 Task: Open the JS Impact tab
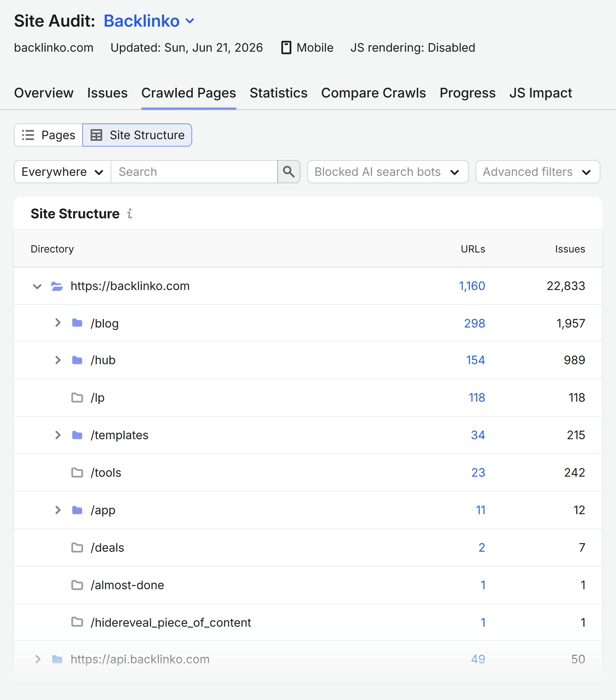click(x=541, y=93)
